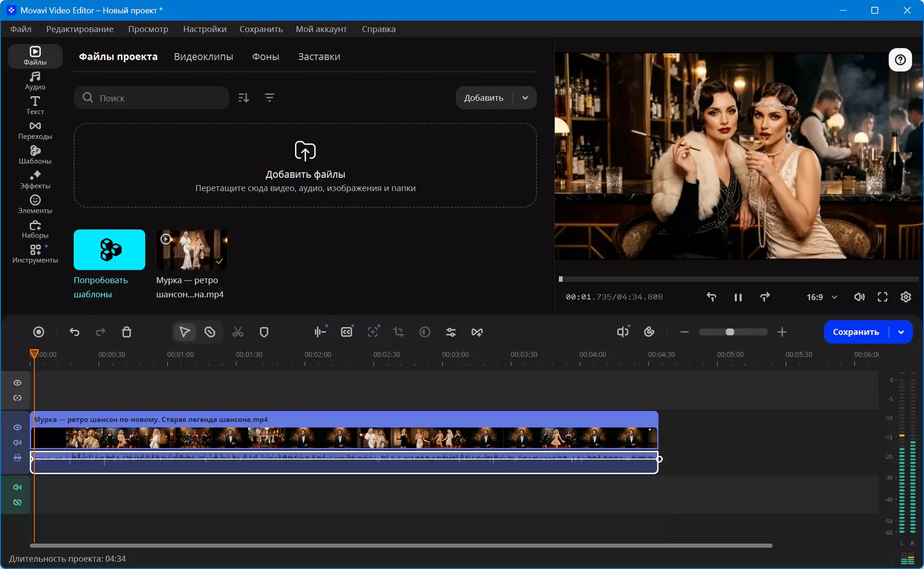Open the Templates (Шаблоны) sidebar panel
This screenshot has width=924, height=569.
pyautogui.click(x=35, y=155)
